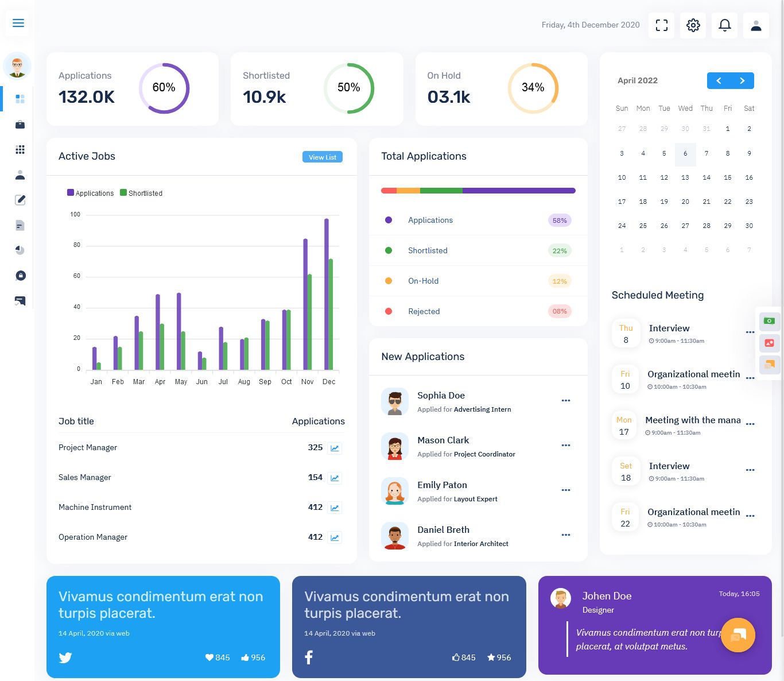Open chart for Machine Instrument row
Screen dimensions: 784x681
335,508
